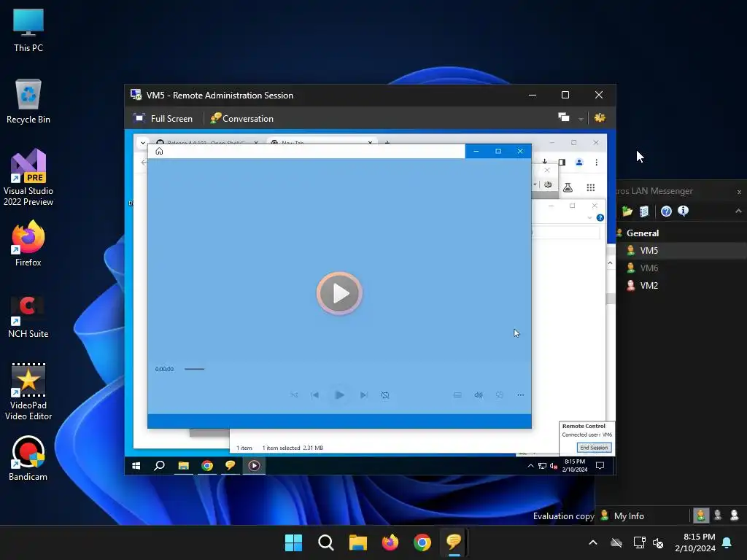This screenshot has height=560, width=747.
Task: Expand the remote Explorer ribbon chevron
Action: [x=589, y=217]
